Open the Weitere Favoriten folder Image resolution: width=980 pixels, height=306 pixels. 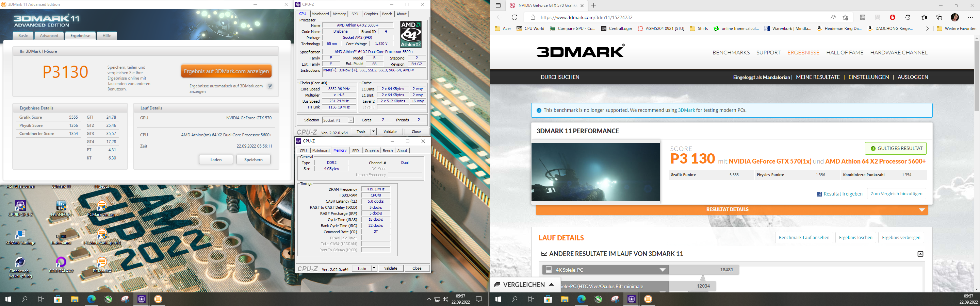(x=956, y=29)
